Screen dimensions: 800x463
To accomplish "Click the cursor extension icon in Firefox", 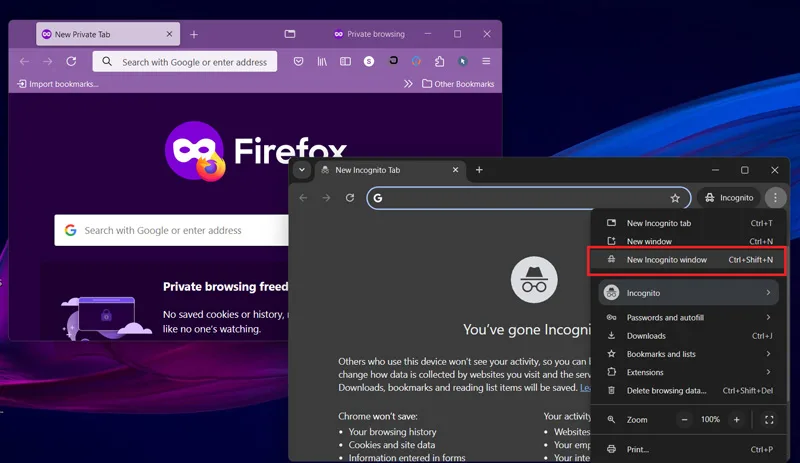I will (x=463, y=61).
